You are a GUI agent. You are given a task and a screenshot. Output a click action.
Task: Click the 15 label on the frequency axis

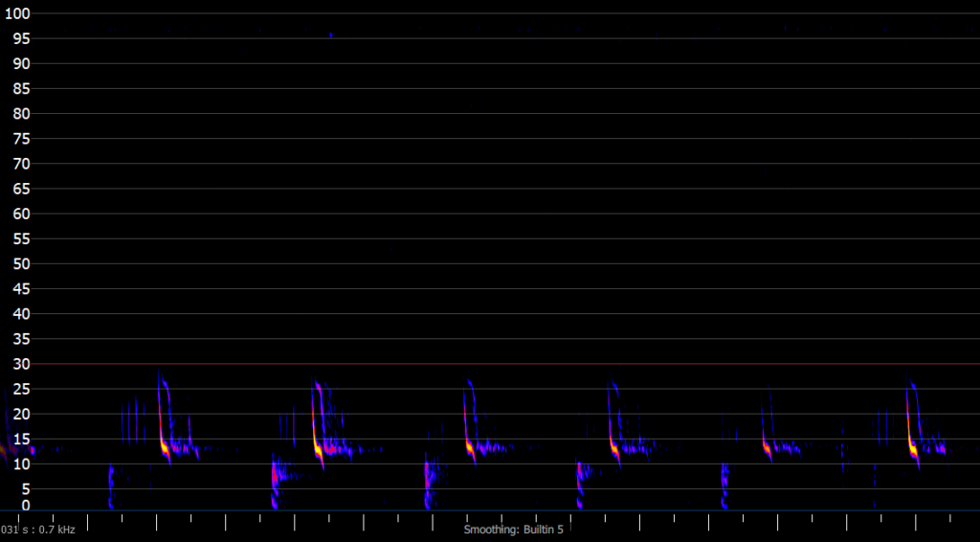click(x=19, y=439)
